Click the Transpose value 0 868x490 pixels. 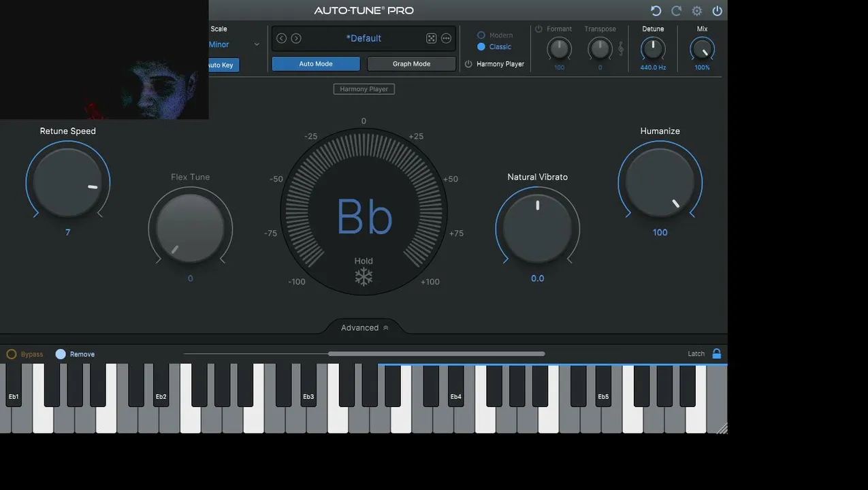tap(600, 67)
